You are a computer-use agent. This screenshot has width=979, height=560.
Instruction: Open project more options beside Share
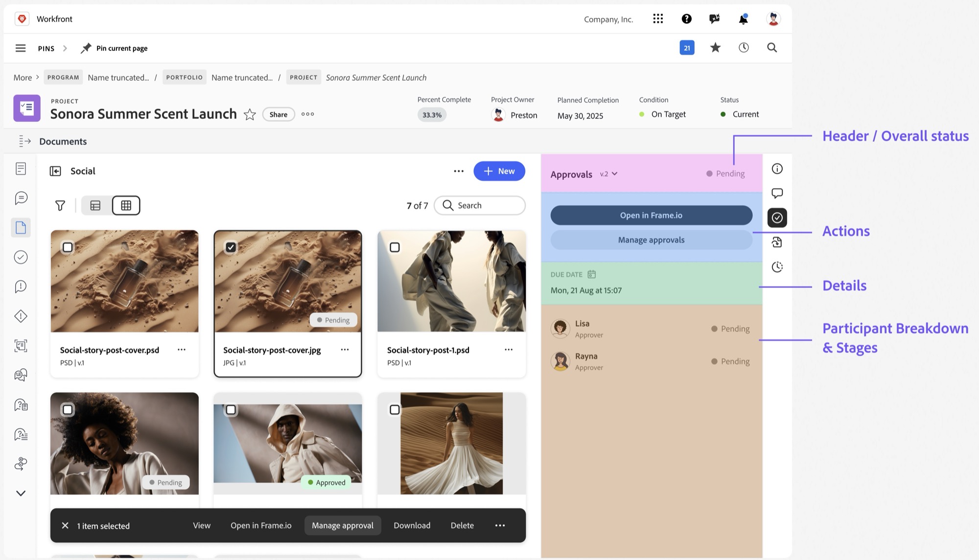point(307,114)
